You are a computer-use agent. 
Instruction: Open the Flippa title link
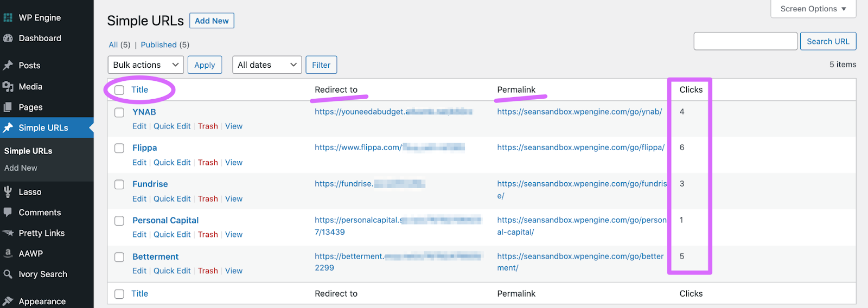click(x=144, y=147)
